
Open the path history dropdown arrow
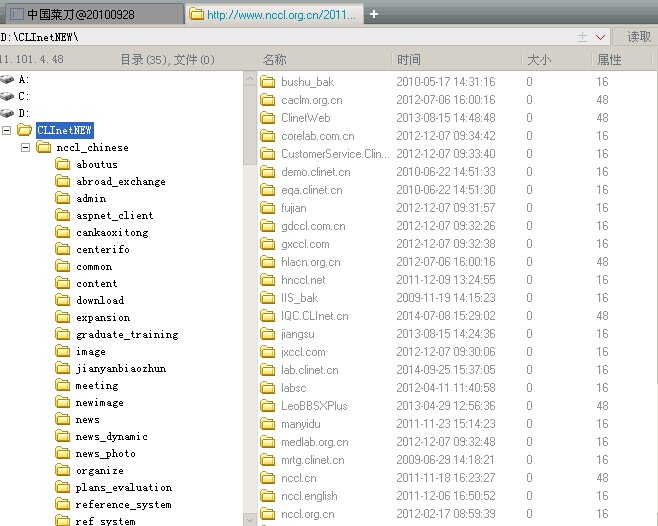[601, 37]
